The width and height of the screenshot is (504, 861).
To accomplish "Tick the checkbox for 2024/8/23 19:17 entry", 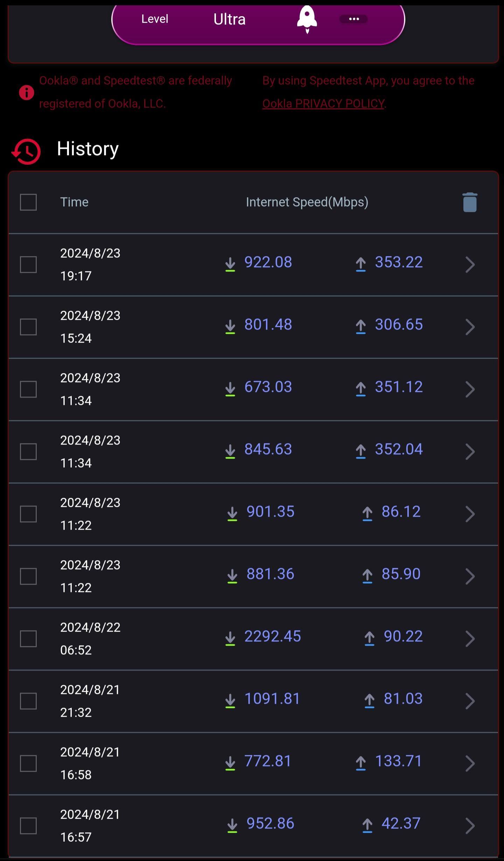I will tap(28, 264).
